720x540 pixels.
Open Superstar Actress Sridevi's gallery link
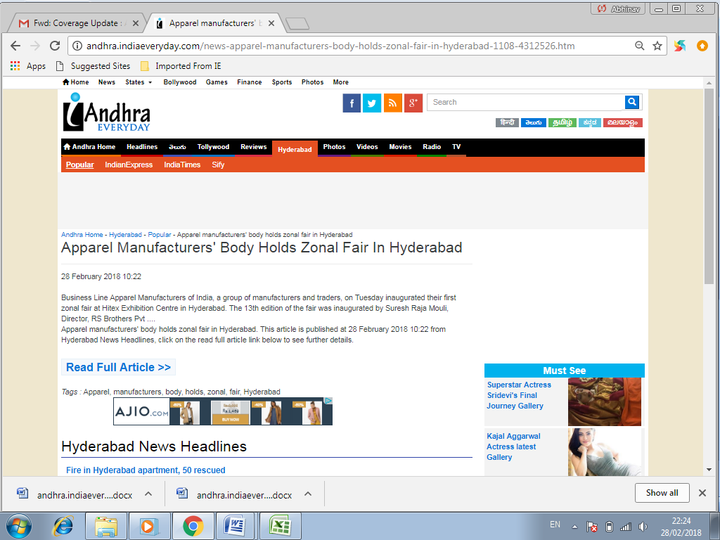coord(519,395)
